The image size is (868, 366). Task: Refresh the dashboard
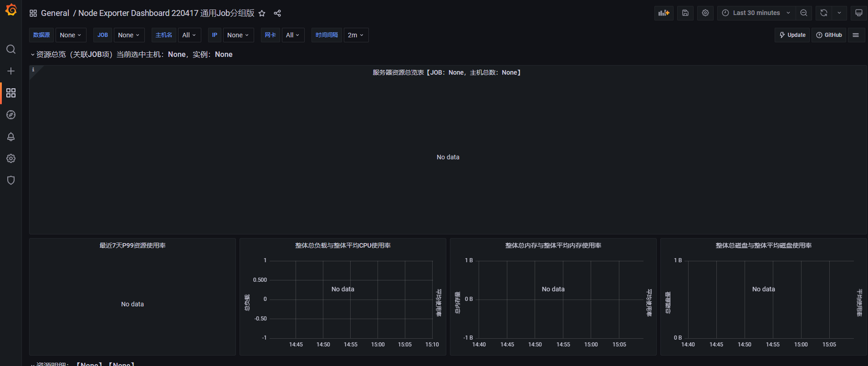pos(824,13)
